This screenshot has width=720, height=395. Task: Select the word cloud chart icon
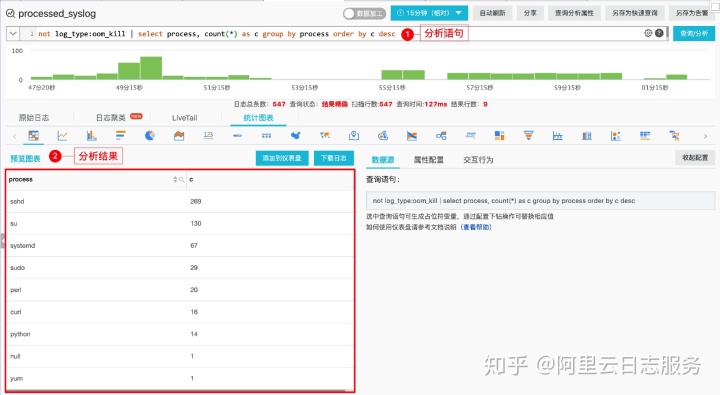[x=470, y=135]
